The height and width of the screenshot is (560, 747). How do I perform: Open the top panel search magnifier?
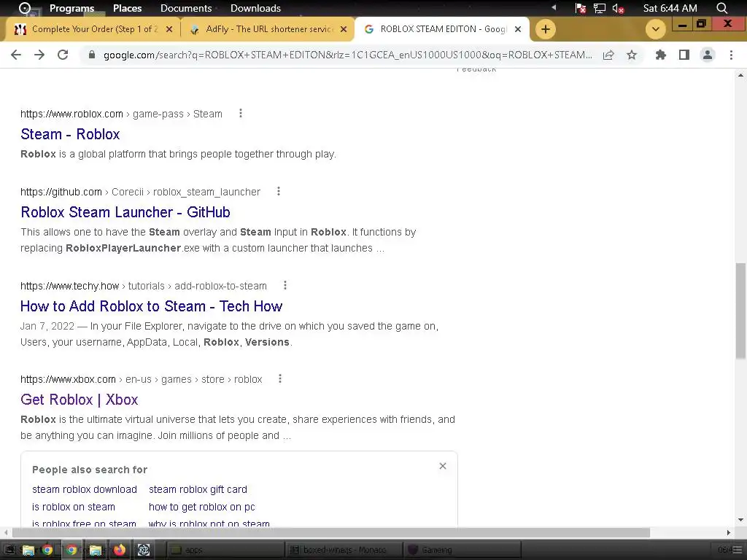click(721, 8)
